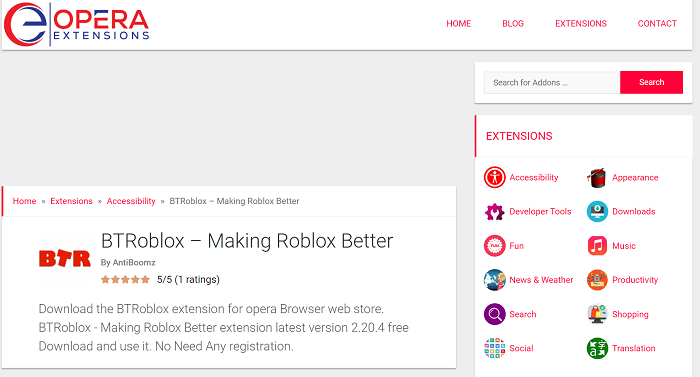Image resolution: width=700 pixels, height=377 pixels.
Task: Open the Music sidebar text link
Action: [624, 246]
